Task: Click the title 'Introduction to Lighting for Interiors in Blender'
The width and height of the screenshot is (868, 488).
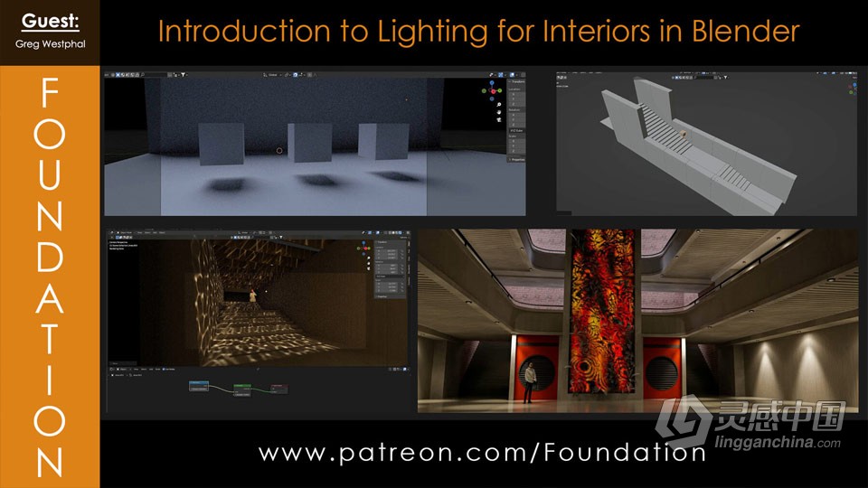Action: (x=479, y=31)
